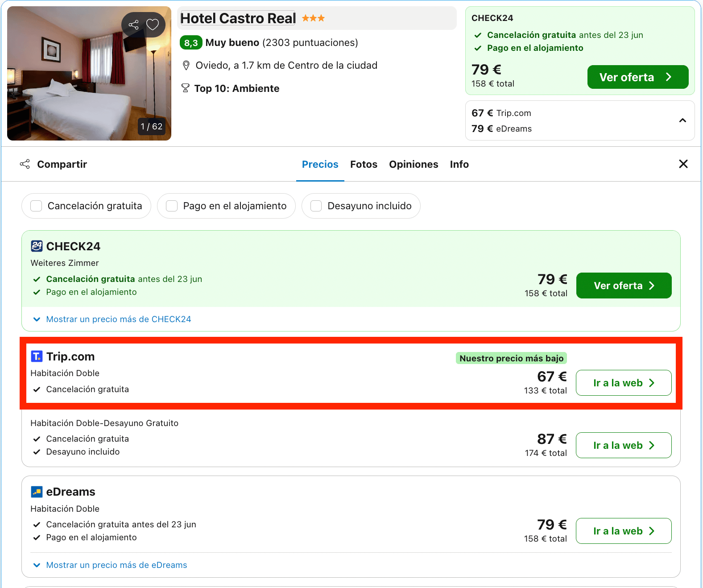703x588 pixels.
Task: Click the 1 / 62 photo counter
Action: click(x=152, y=126)
